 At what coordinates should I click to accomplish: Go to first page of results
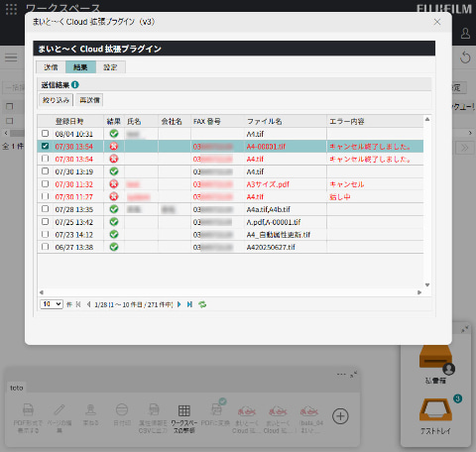click(78, 304)
